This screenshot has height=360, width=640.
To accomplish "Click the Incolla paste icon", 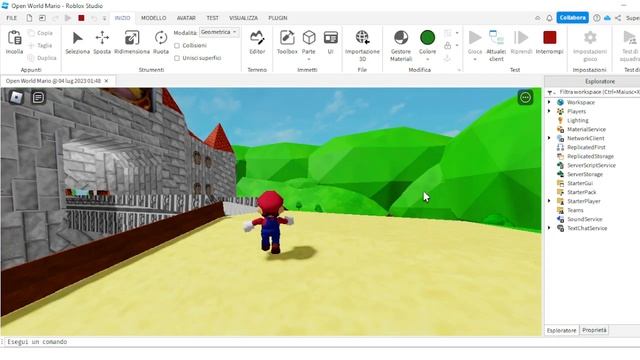I will [x=15, y=38].
